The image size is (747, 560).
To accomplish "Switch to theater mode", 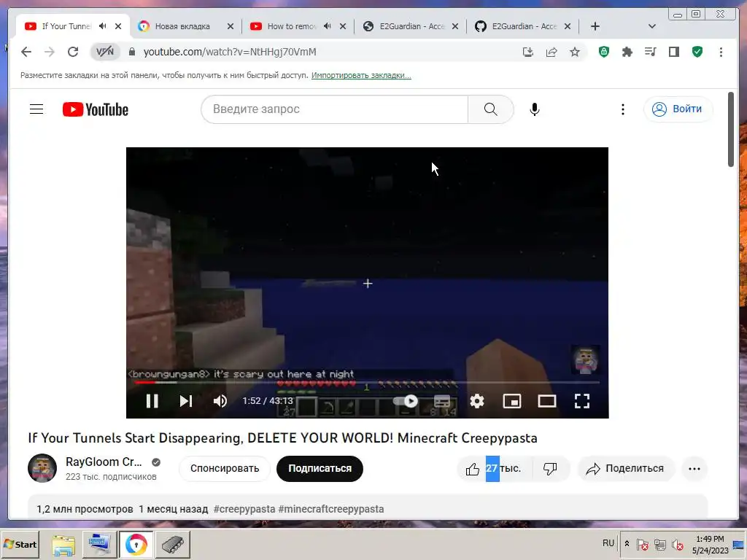I will point(547,401).
